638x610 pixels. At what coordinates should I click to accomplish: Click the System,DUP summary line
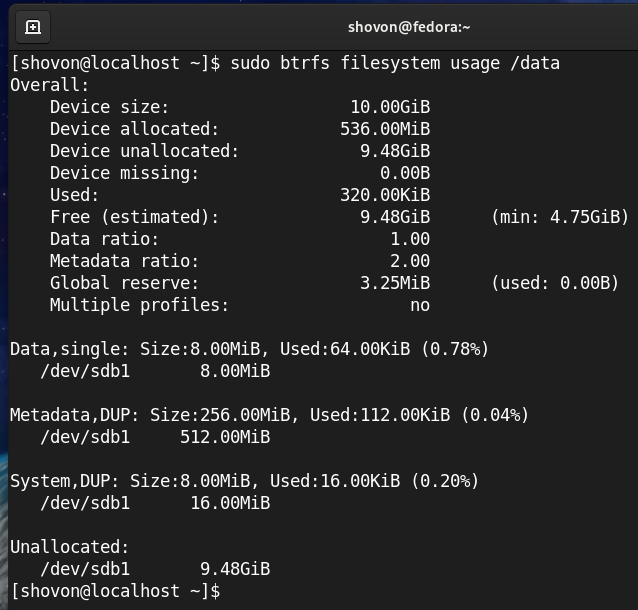point(244,481)
